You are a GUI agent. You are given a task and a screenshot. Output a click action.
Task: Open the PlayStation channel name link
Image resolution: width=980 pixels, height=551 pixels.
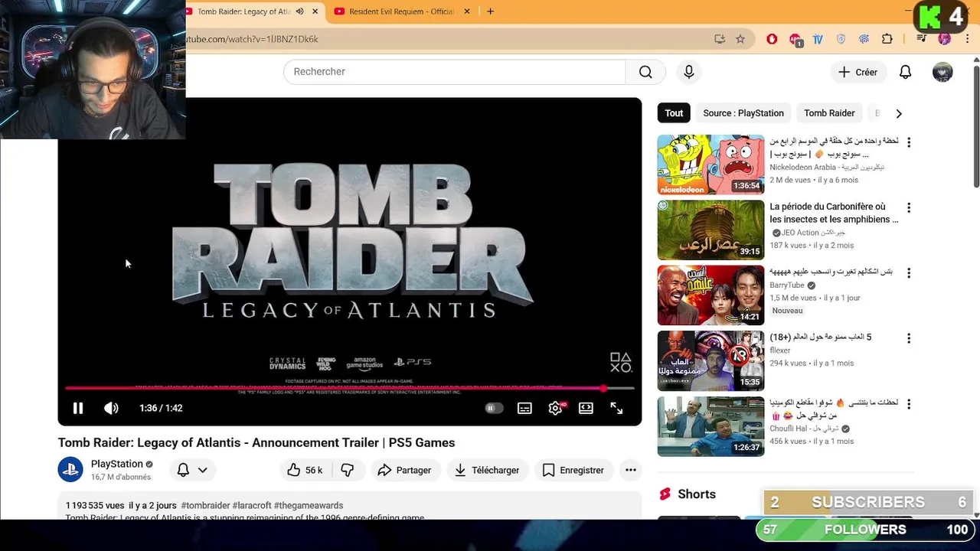click(116, 464)
